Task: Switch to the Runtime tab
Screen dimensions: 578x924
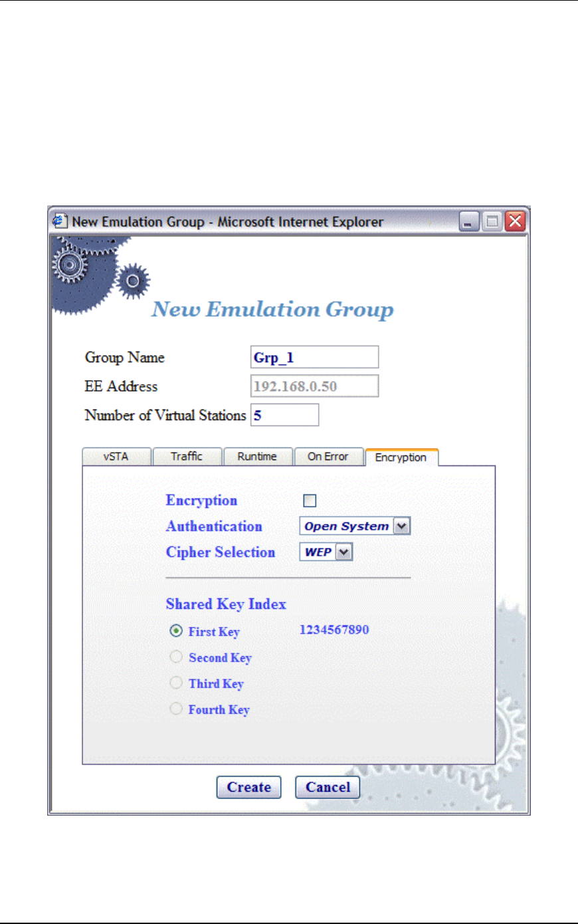Action: (257, 457)
